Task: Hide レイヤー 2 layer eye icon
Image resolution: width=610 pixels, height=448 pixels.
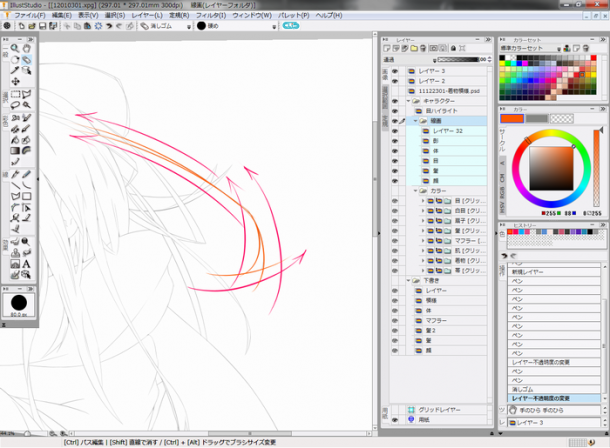Action: (394, 81)
